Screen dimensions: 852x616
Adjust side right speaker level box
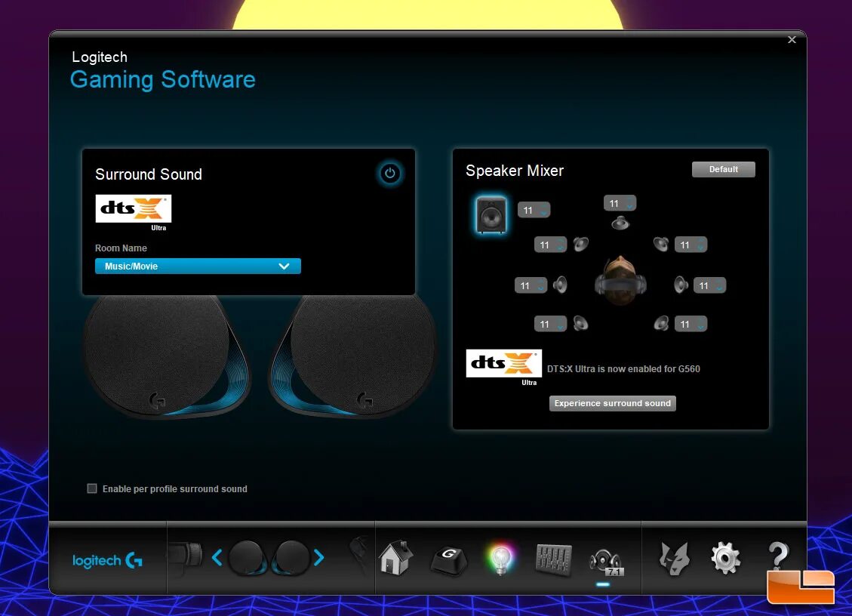point(709,285)
